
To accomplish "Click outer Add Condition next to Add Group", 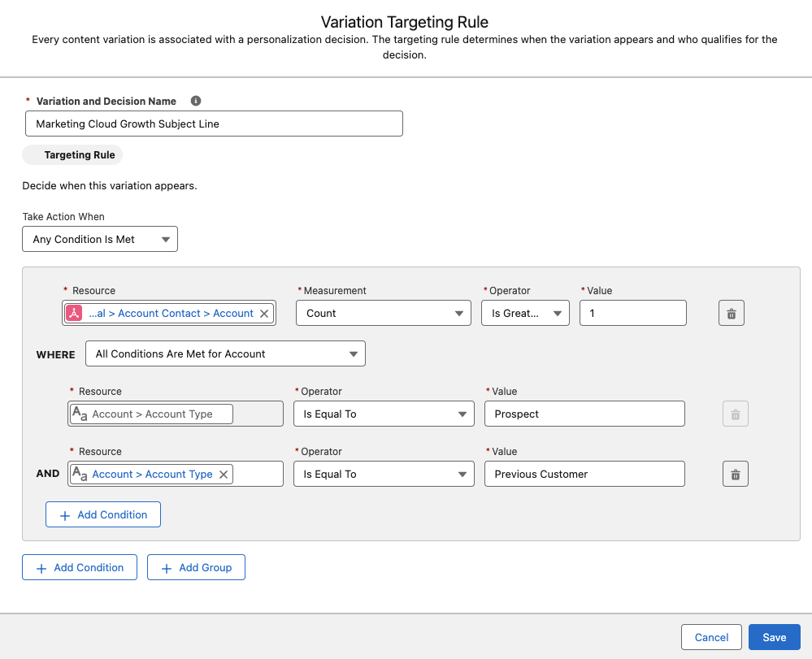I will [80, 567].
